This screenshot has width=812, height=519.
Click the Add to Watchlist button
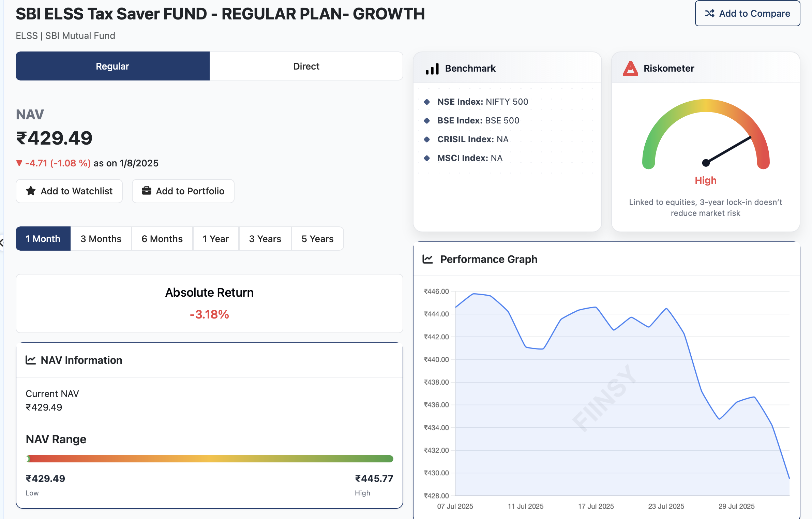(x=69, y=191)
